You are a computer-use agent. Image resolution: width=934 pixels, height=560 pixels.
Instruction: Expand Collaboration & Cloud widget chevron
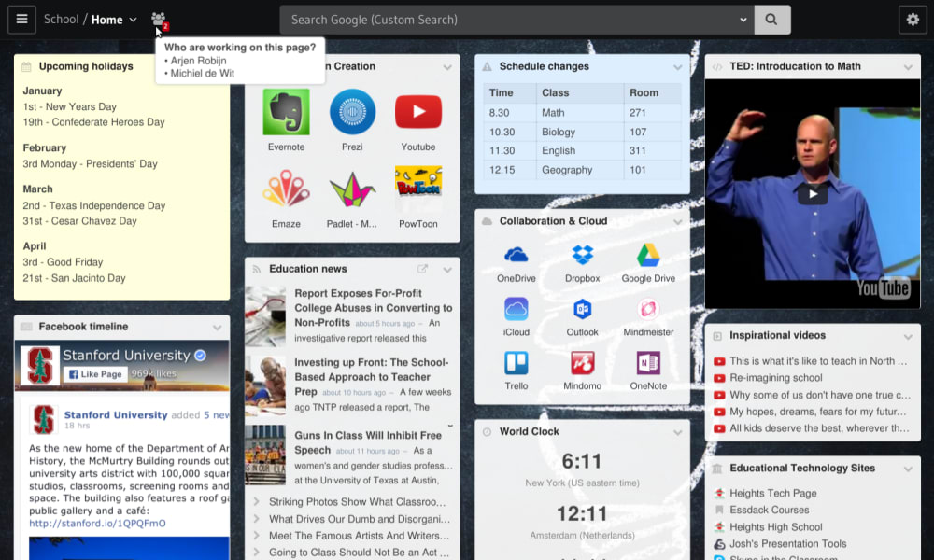tap(677, 222)
